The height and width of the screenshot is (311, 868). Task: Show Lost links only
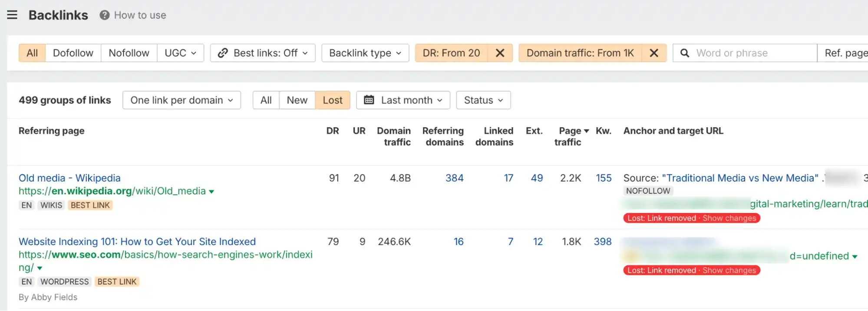click(333, 100)
